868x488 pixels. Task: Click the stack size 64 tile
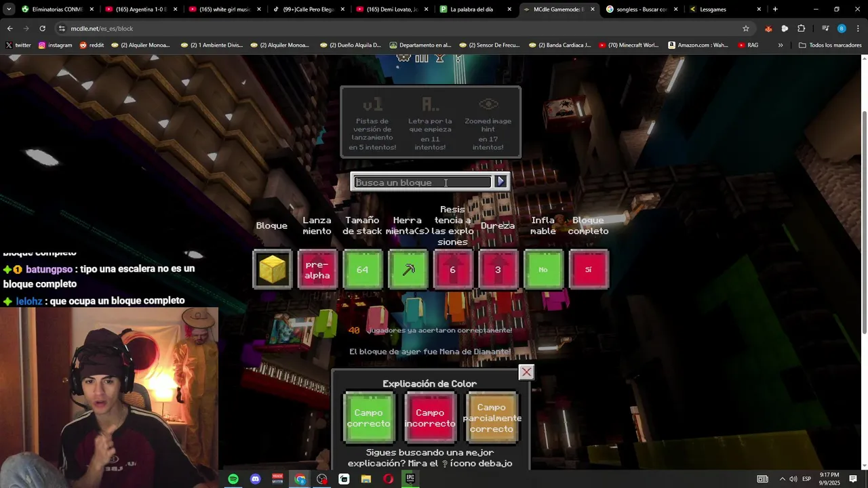363,269
